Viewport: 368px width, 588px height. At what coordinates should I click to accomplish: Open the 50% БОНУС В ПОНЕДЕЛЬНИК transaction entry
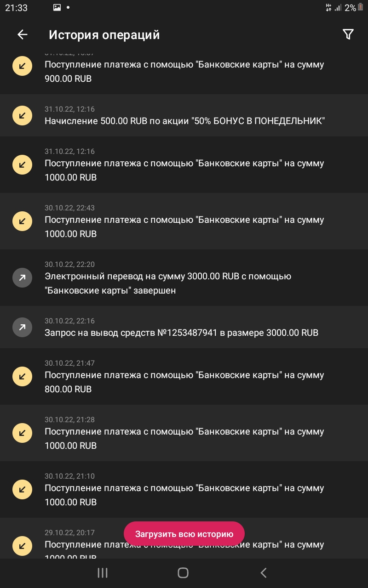pos(184,115)
